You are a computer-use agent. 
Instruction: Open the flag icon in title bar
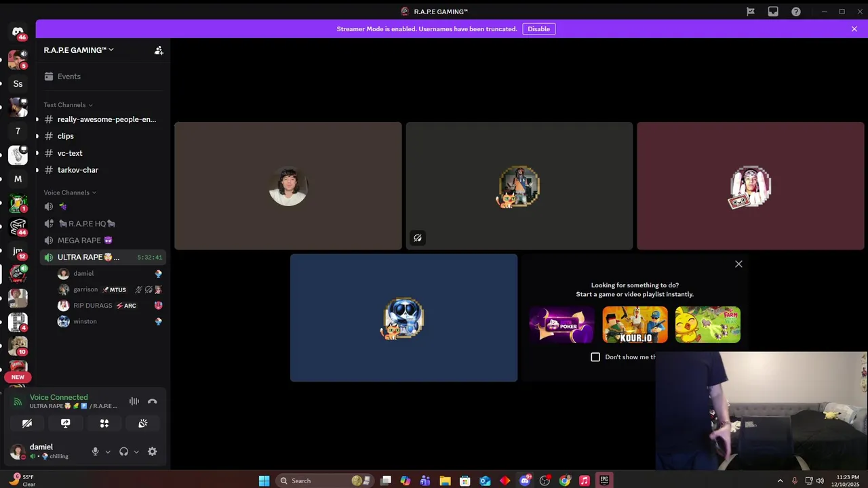tap(751, 12)
